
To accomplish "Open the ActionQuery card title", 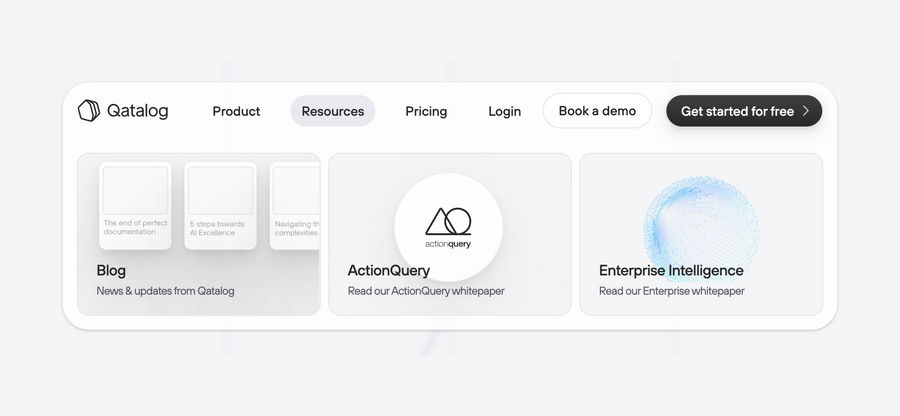I will [x=388, y=270].
